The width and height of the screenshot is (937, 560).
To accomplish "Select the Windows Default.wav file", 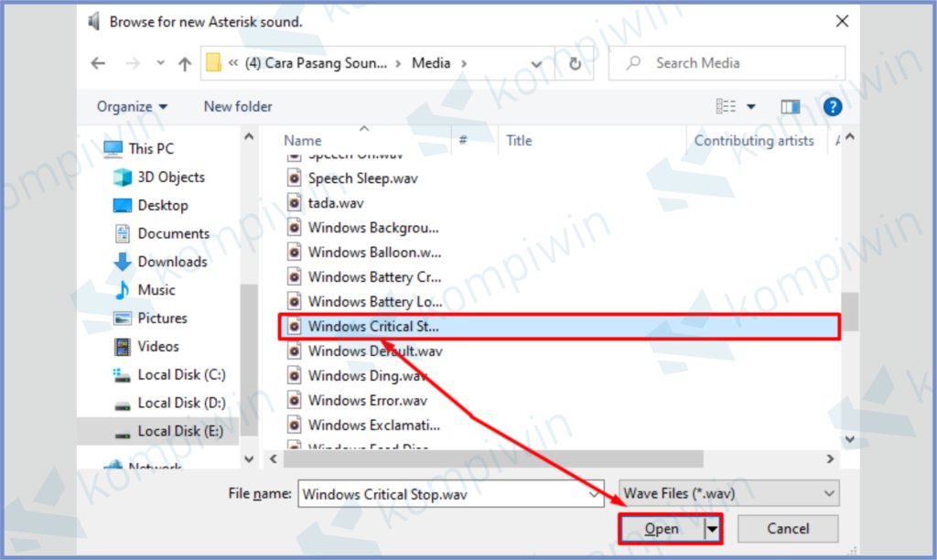I will click(x=375, y=350).
